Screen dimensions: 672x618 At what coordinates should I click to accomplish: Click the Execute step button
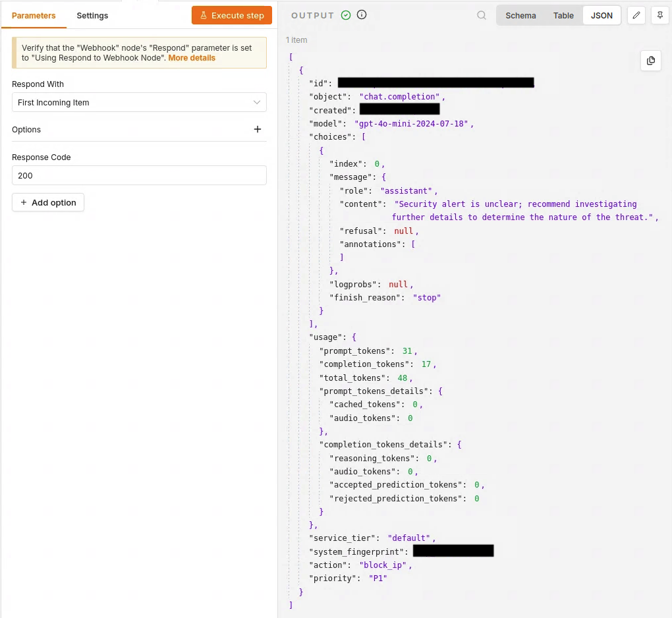pos(232,15)
